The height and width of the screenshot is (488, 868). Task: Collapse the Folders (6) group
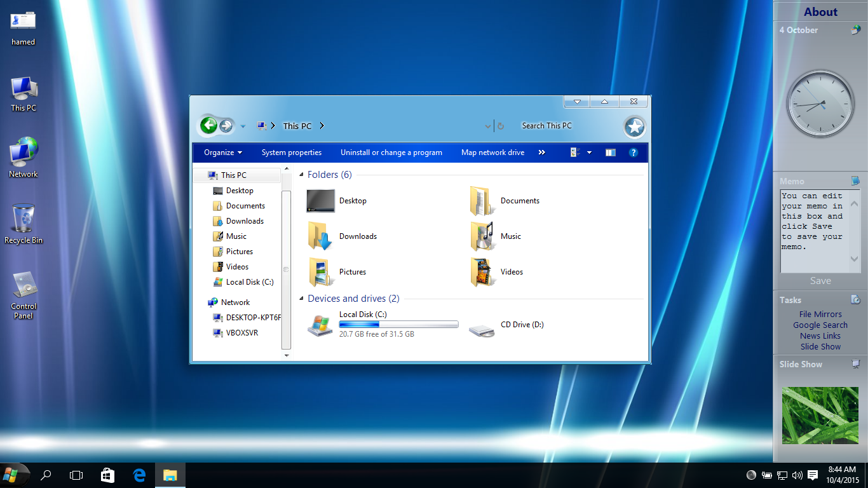coord(301,175)
